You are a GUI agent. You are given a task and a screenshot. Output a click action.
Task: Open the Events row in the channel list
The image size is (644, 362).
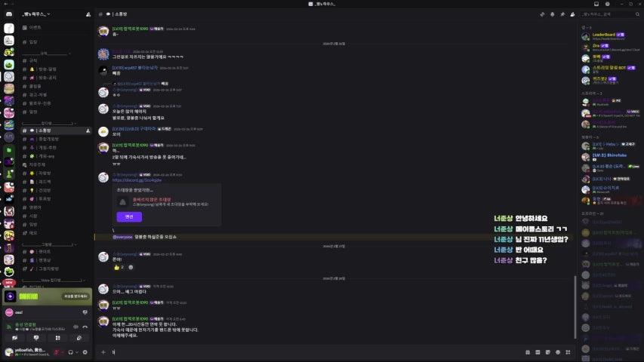[x=56, y=27]
